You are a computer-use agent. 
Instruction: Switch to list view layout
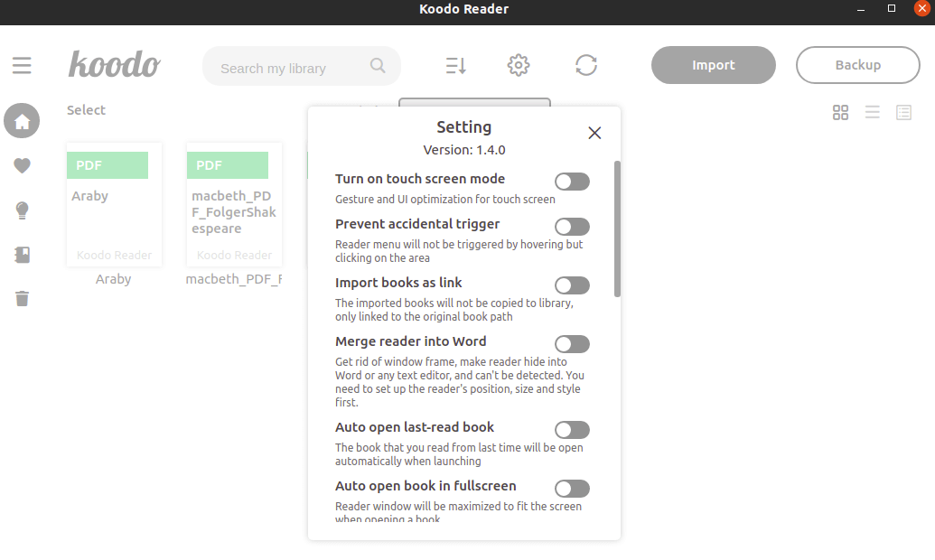tap(872, 112)
